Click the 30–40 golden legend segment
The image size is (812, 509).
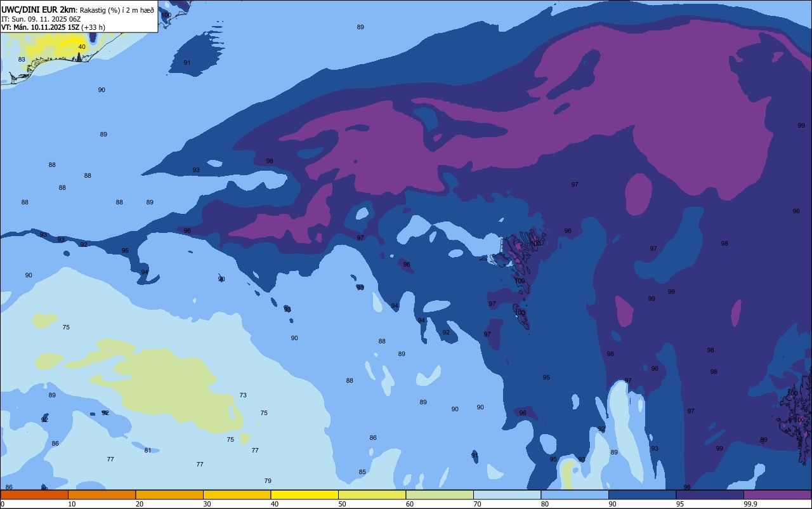click(237, 494)
